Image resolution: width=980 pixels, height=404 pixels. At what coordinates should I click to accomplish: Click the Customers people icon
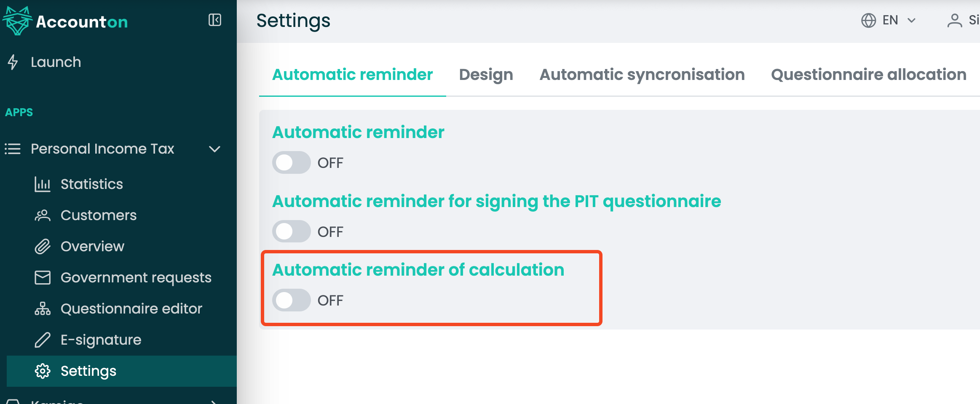click(x=43, y=215)
